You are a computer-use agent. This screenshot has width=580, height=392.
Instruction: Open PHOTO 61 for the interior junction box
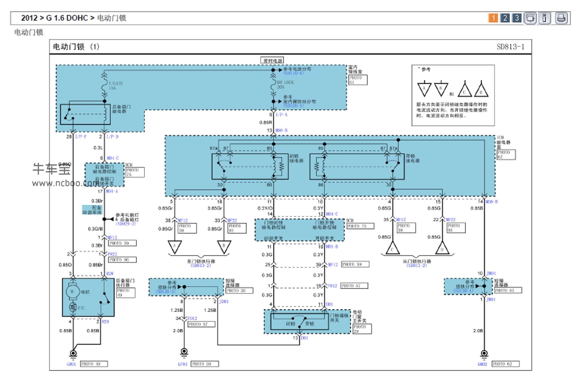pyautogui.click(x=358, y=80)
